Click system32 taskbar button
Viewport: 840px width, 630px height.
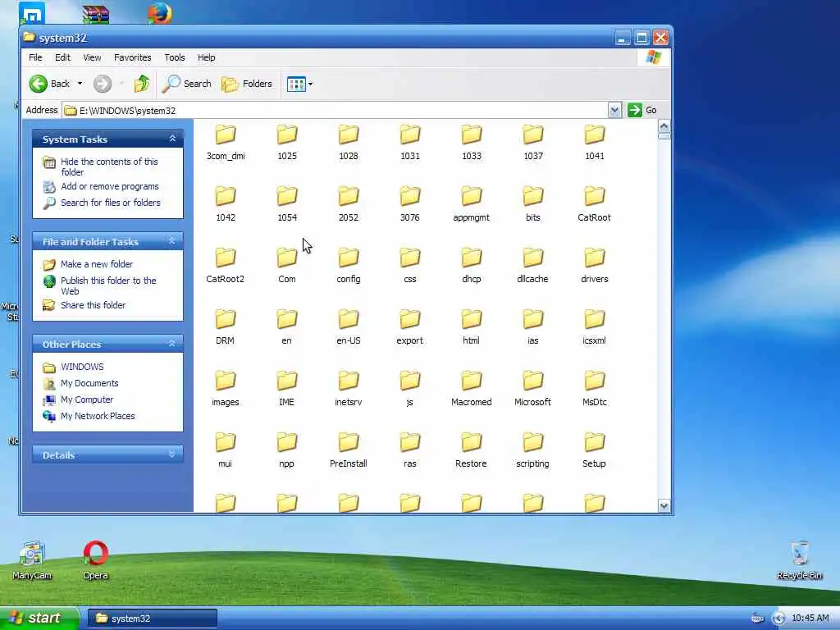[152, 619]
